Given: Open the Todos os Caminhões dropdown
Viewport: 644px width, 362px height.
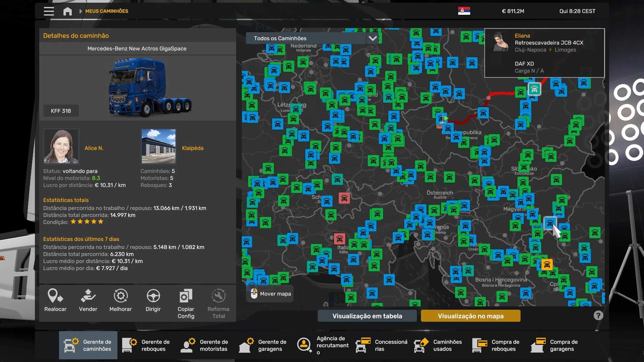Looking at the screenshot, I should (305, 38).
